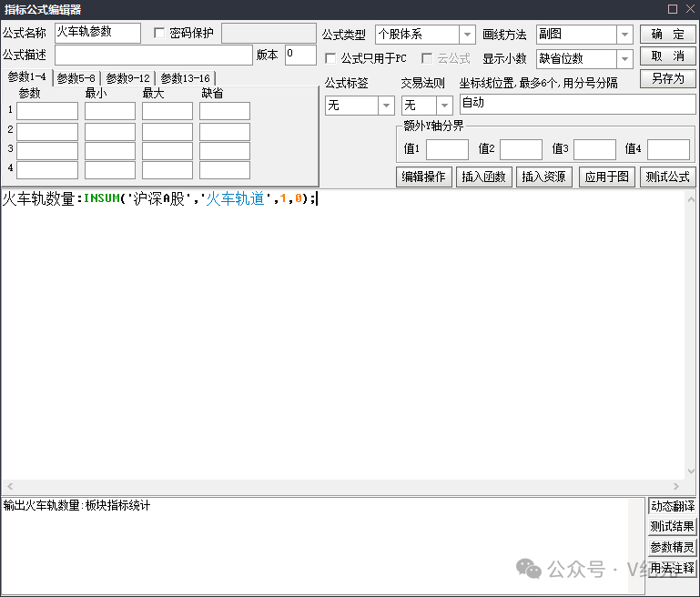700x597 pixels.
Task: Click 测试公式 test formula button
Action: pos(667,177)
